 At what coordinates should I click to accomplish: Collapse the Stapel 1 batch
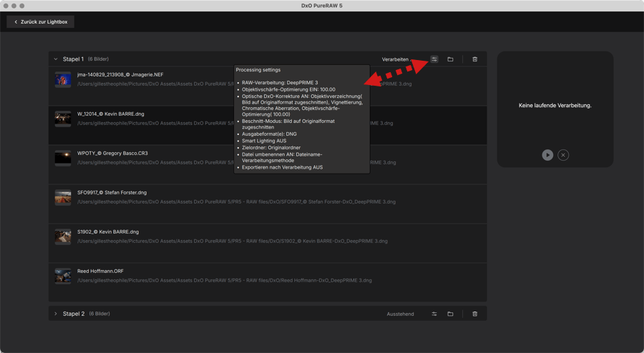tap(55, 59)
